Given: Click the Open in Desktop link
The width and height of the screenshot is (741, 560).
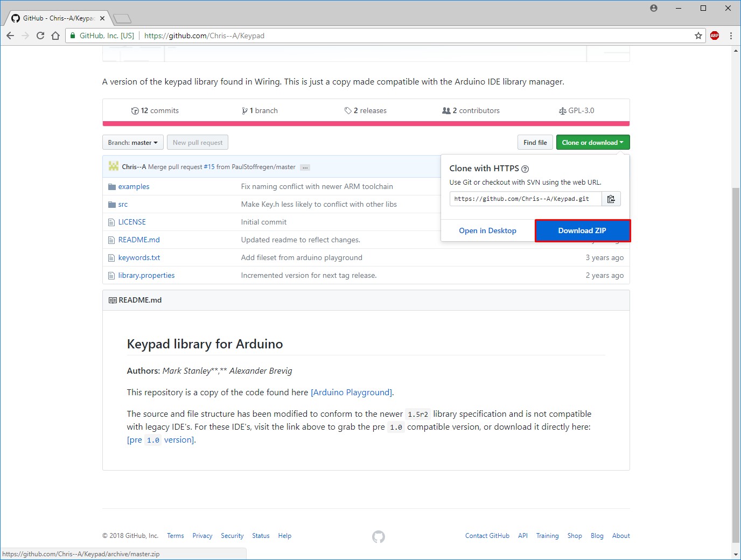Looking at the screenshot, I should coord(487,230).
